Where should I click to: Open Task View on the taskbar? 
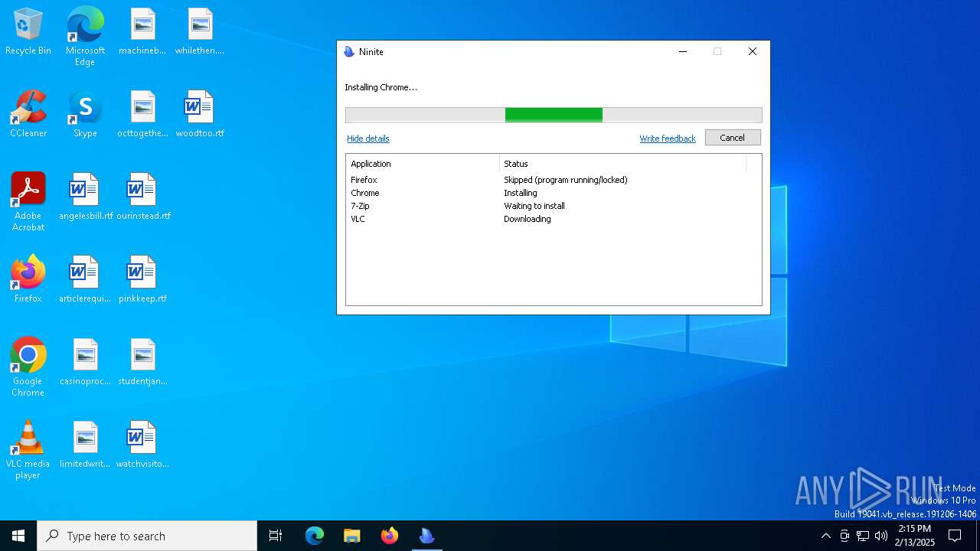point(276,536)
